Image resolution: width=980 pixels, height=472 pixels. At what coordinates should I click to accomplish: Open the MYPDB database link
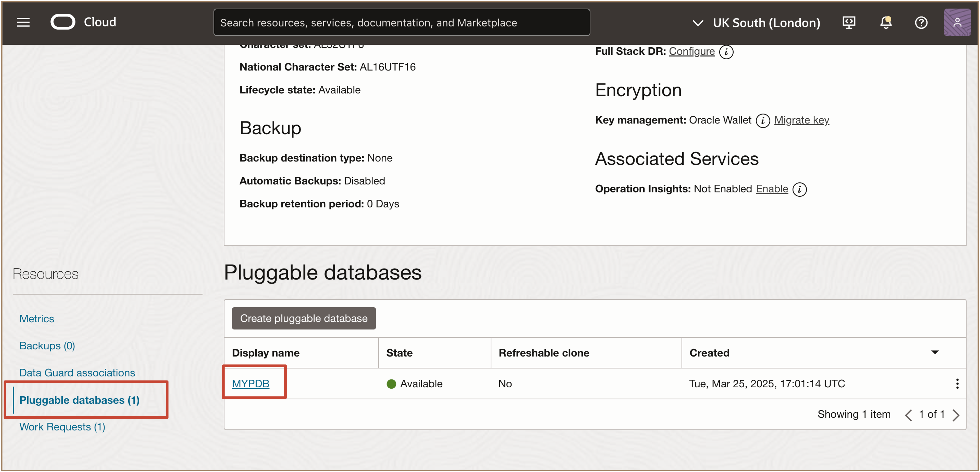click(251, 383)
